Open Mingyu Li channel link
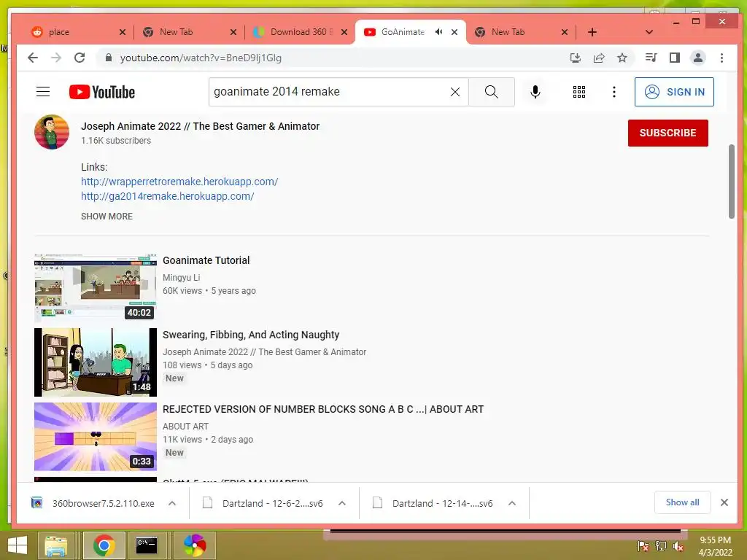The width and height of the screenshot is (747, 560). tap(182, 278)
